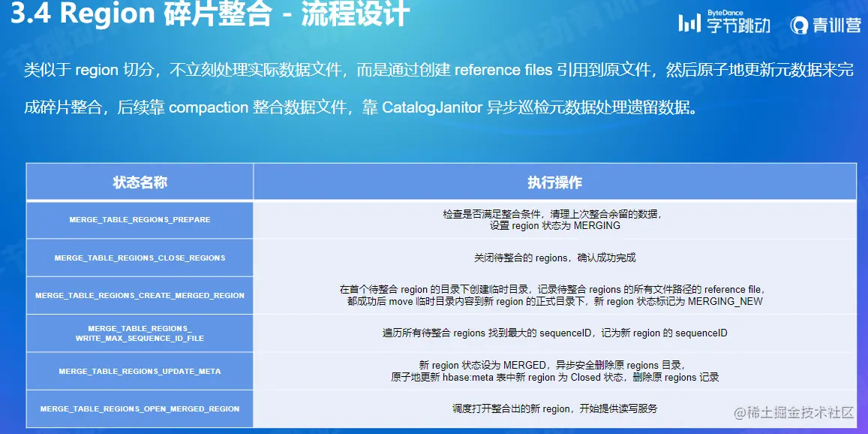Click the 青训营 logo icon
Screen dimensions: 868x434
[800, 26]
